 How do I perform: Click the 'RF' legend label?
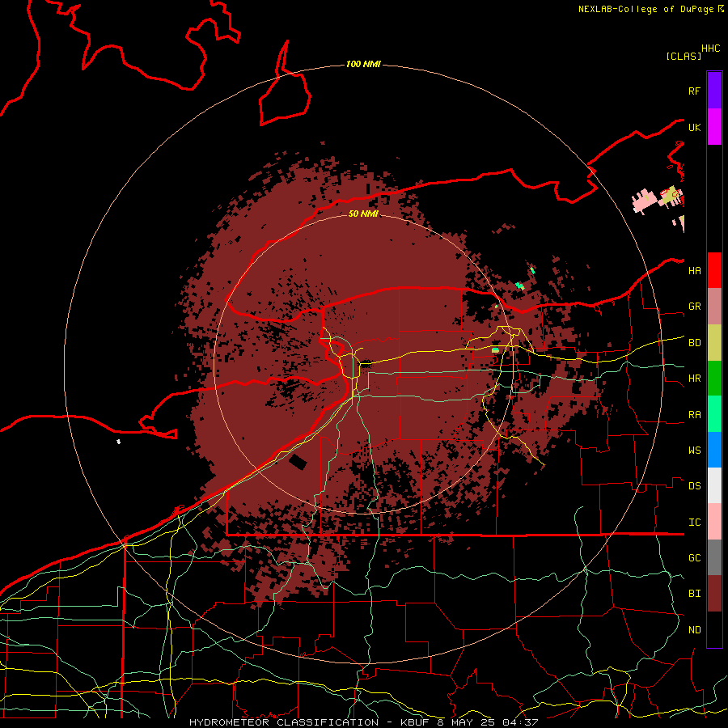pyautogui.click(x=694, y=91)
